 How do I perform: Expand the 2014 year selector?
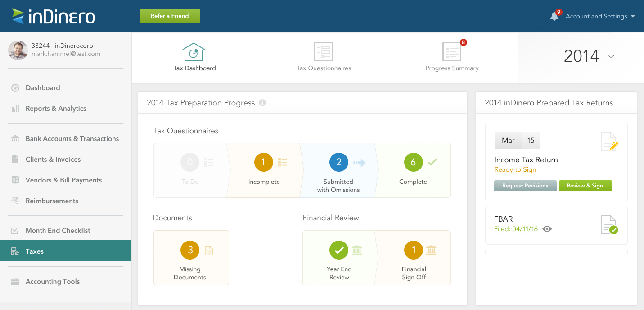589,56
